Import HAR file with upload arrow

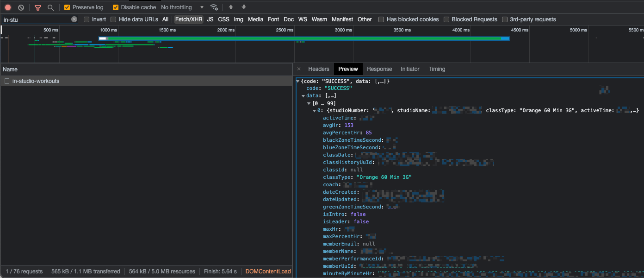pos(231,7)
